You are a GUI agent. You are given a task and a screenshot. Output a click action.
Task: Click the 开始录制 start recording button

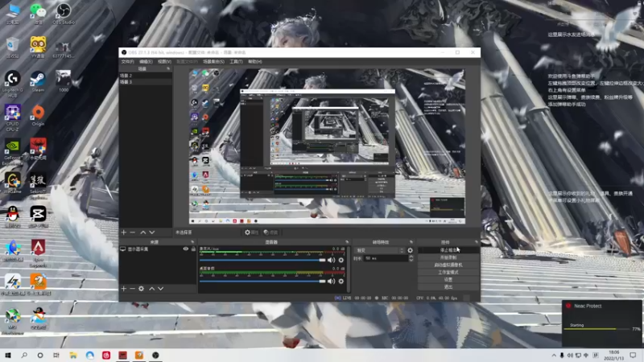448,257
